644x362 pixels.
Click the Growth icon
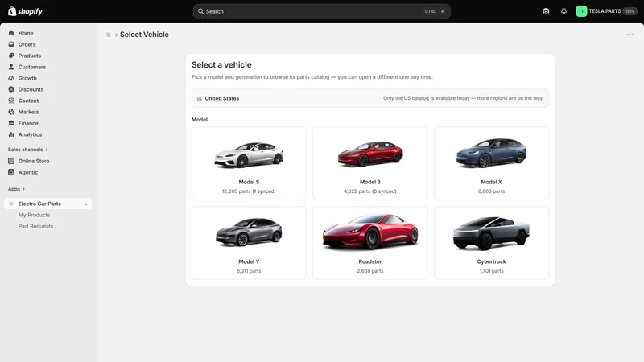(x=11, y=78)
